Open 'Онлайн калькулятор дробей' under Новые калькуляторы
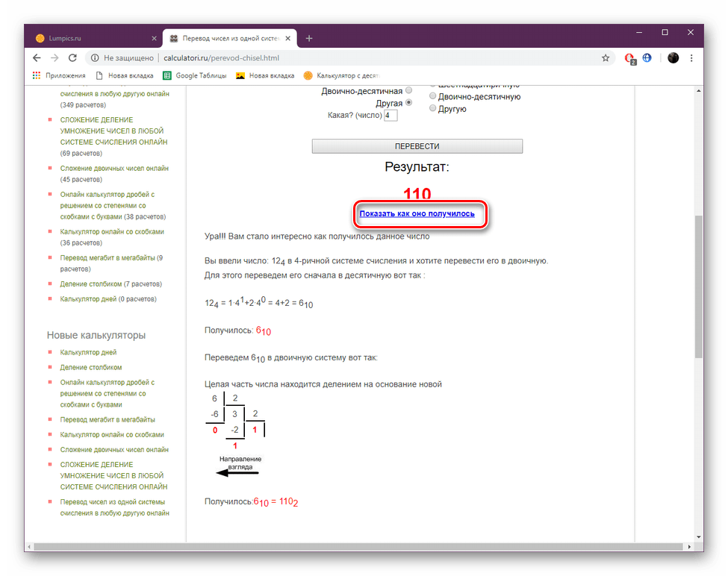 tap(108, 393)
